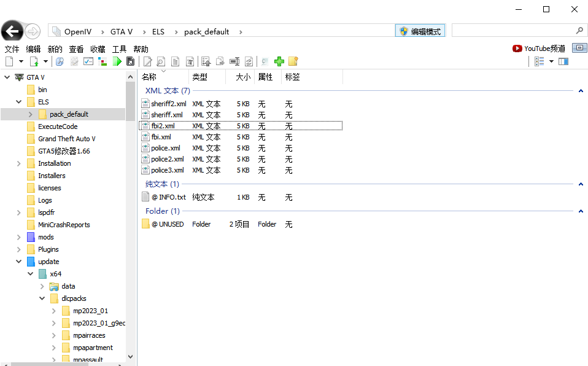Click the 名称 column header
The image size is (588, 366).
click(x=149, y=77)
